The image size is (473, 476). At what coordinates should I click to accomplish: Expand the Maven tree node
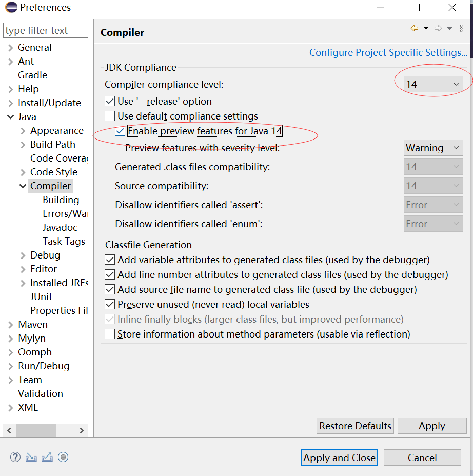pyautogui.click(x=11, y=325)
